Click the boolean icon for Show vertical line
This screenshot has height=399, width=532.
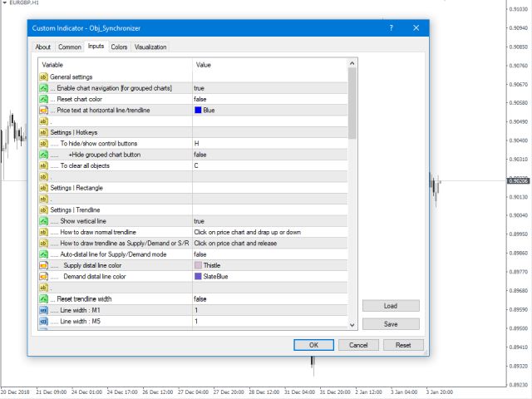(43, 221)
